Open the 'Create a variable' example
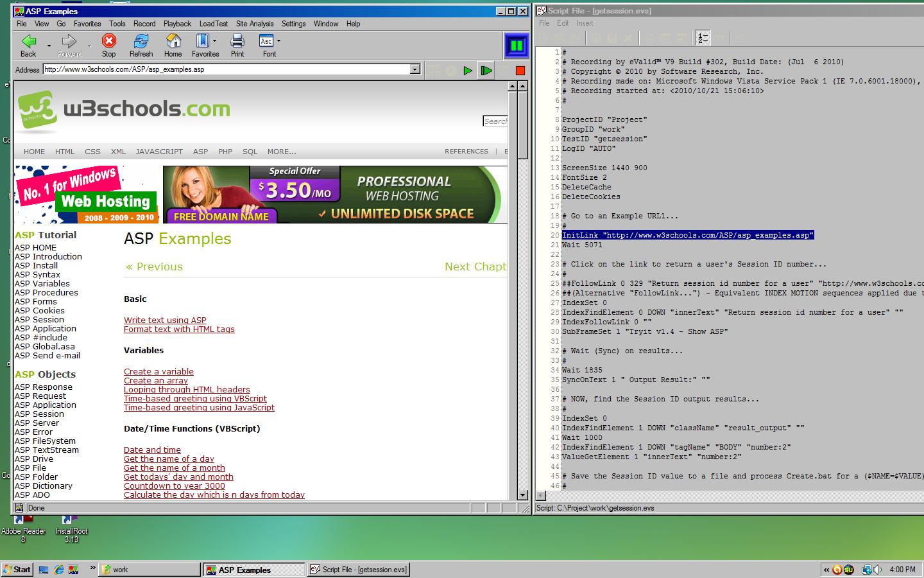924x578 pixels. [158, 372]
